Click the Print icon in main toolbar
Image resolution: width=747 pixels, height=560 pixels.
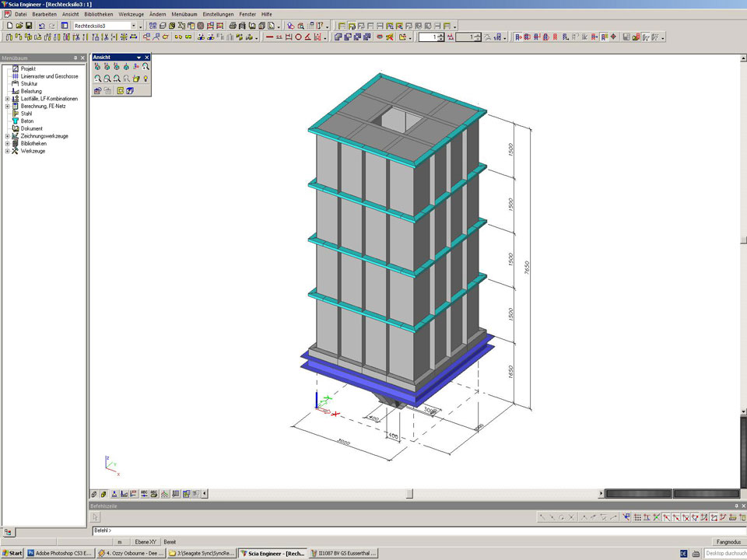233,26
